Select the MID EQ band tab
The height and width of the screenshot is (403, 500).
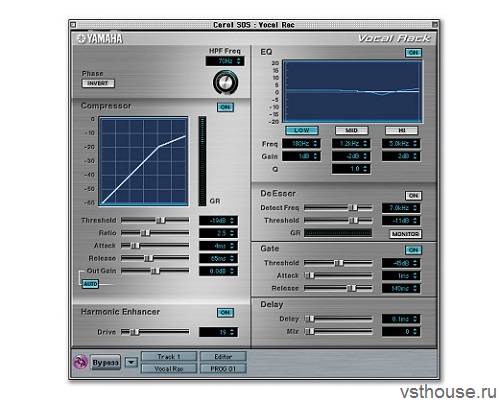click(352, 130)
